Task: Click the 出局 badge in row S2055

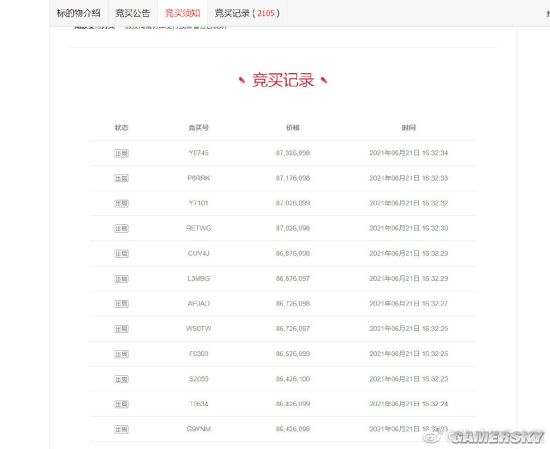Action: tap(121, 379)
